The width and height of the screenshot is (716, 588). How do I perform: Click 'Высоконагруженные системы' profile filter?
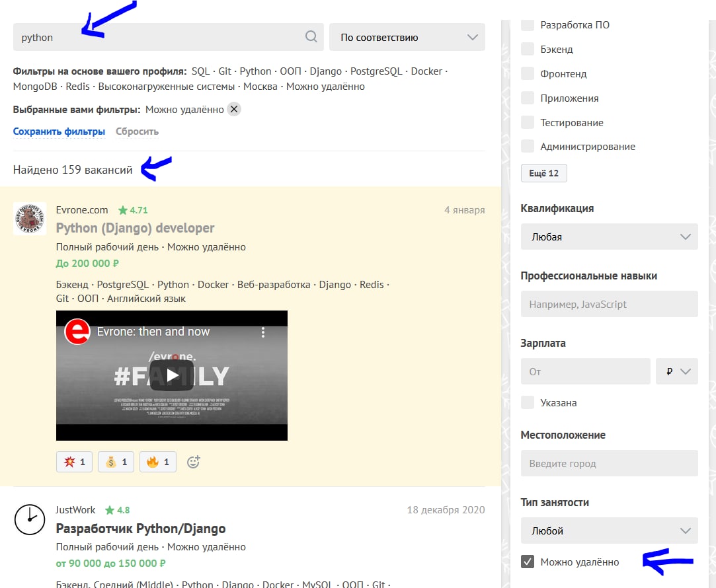tap(166, 86)
